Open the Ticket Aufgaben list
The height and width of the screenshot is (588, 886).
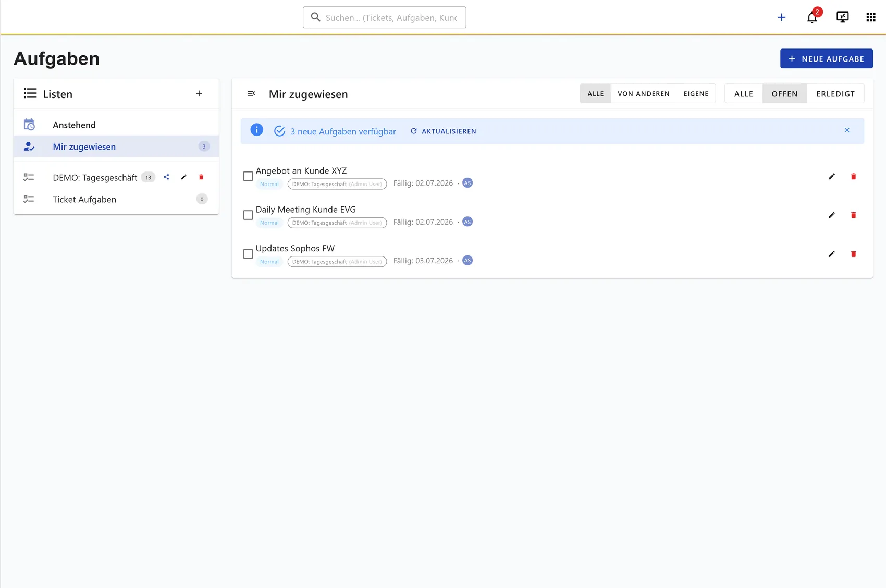(x=116, y=199)
